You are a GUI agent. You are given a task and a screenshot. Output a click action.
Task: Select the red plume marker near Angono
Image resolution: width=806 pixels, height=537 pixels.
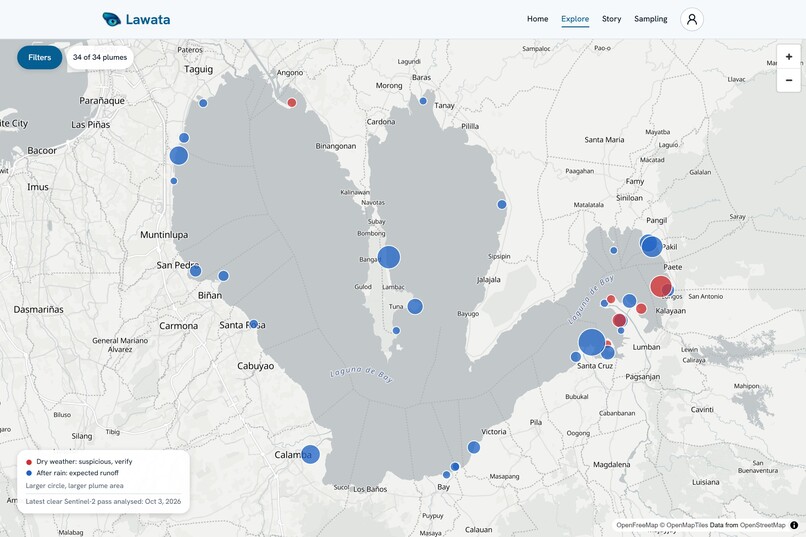291,103
